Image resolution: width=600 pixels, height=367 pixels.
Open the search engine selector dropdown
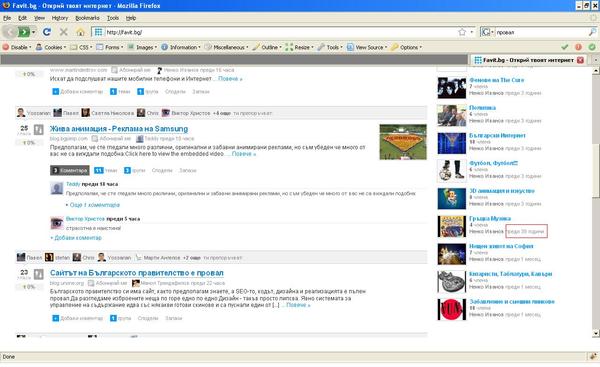[x=488, y=32]
